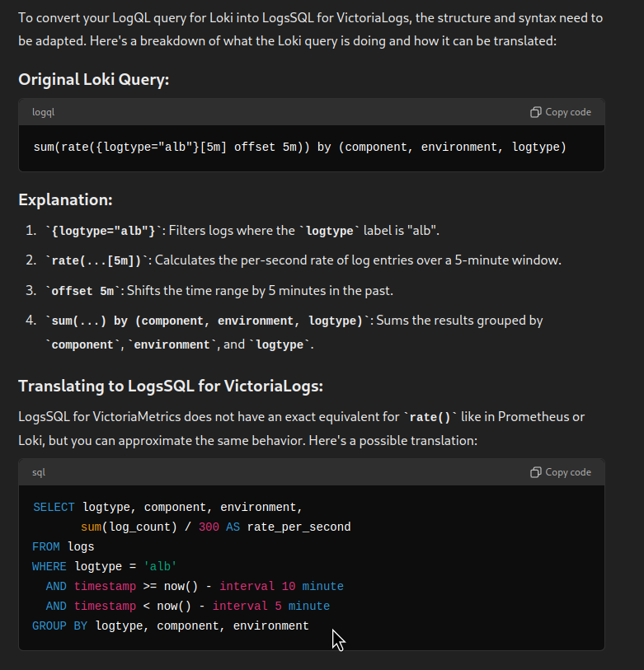Click 'Copy code' text for the SQL translation
The height and width of the screenshot is (670, 644).
tap(568, 472)
